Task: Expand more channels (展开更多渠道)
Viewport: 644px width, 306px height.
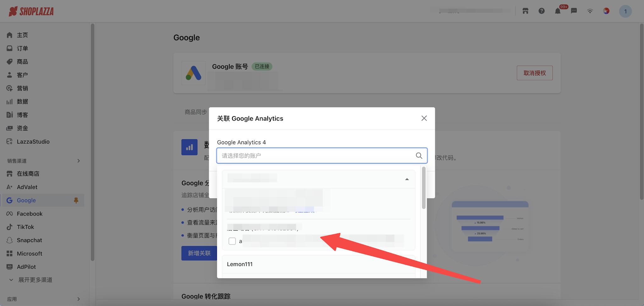Action: (35, 280)
